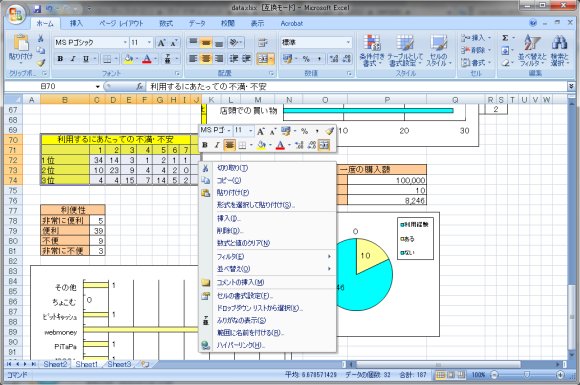Toggle Underline in the ribbon font group
The image size is (580, 385).
tap(86, 59)
